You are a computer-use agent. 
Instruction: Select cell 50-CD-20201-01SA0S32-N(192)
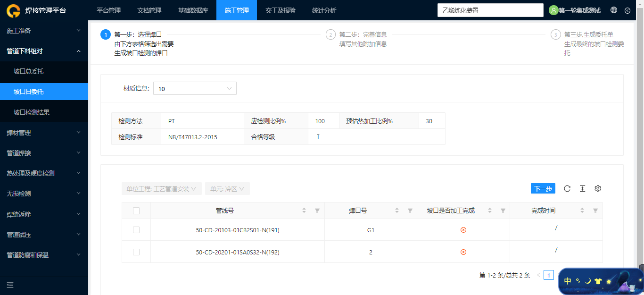(x=238, y=252)
